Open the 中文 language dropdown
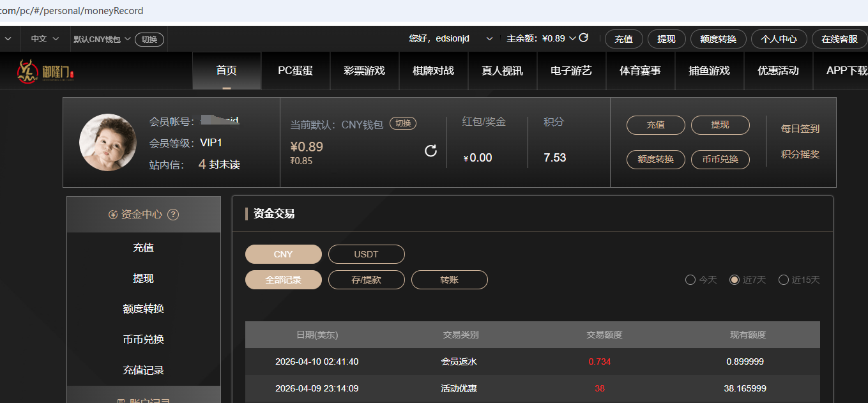 tap(45, 39)
